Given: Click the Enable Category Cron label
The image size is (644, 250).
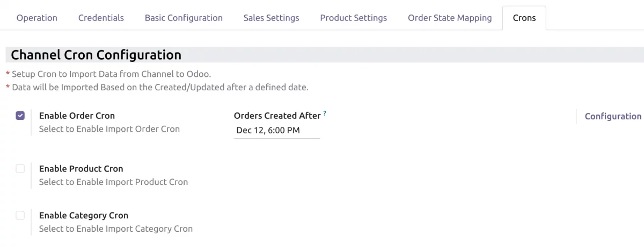Looking at the screenshot, I should [x=84, y=216].
